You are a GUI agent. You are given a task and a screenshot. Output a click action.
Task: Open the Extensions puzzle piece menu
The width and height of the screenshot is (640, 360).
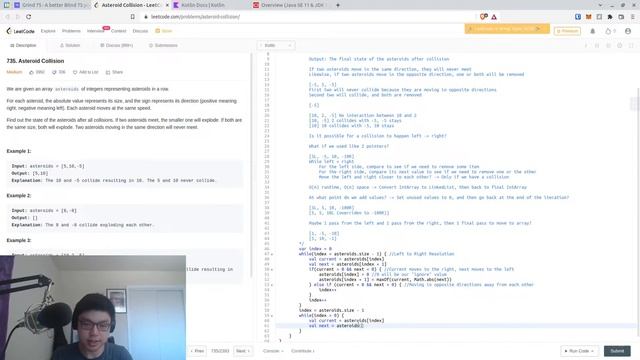[x=610, y=17]
